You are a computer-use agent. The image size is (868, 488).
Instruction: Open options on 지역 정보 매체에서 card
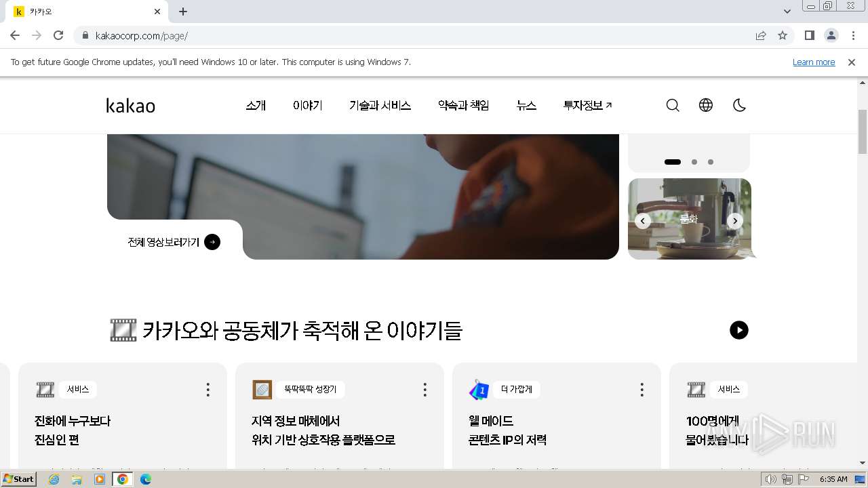tap(425, 390)
